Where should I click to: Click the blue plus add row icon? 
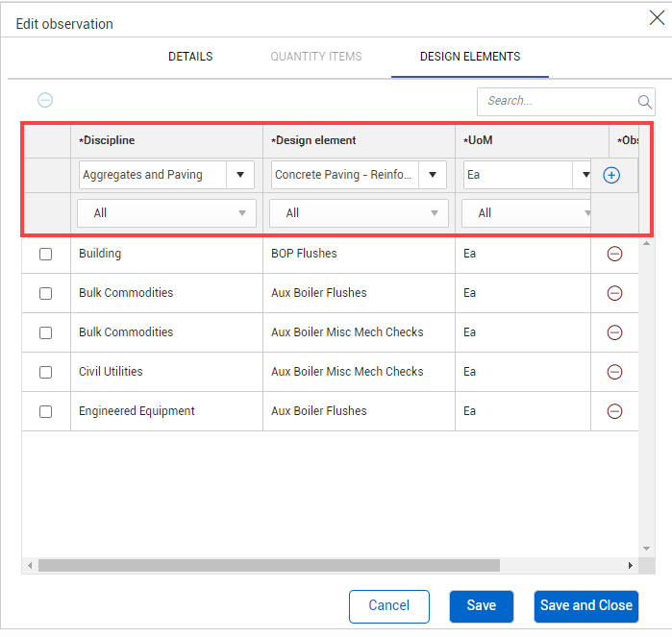611,176
